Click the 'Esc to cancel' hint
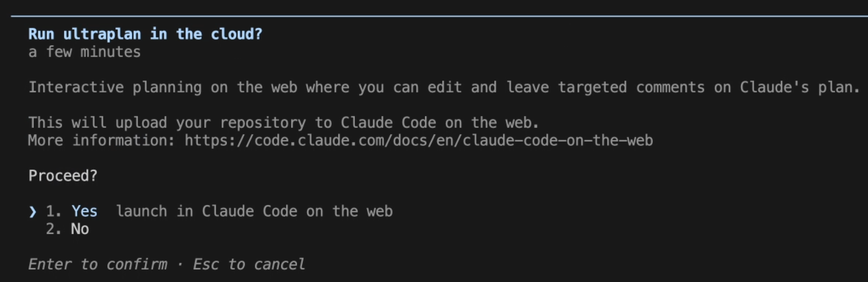The width and height of the screenshot is (868, 282). (249, 264)
